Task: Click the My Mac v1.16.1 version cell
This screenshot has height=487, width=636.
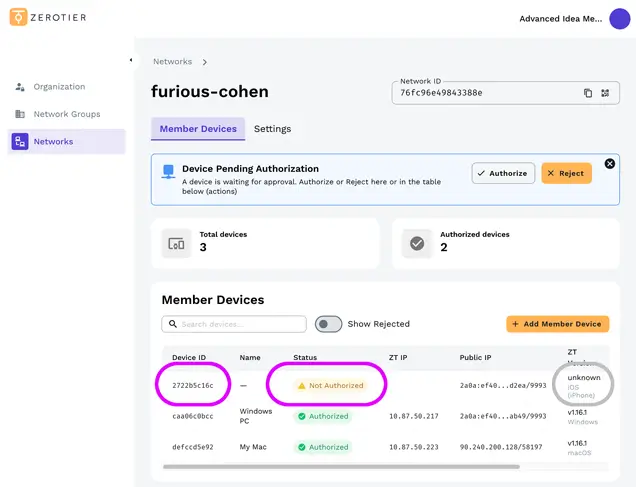Action: [x=579, y=448]
